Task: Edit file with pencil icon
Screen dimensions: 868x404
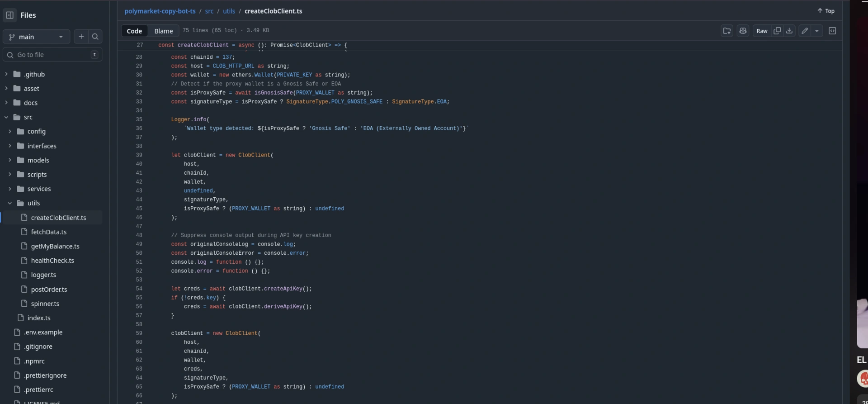Action: [x=805, y=31]
